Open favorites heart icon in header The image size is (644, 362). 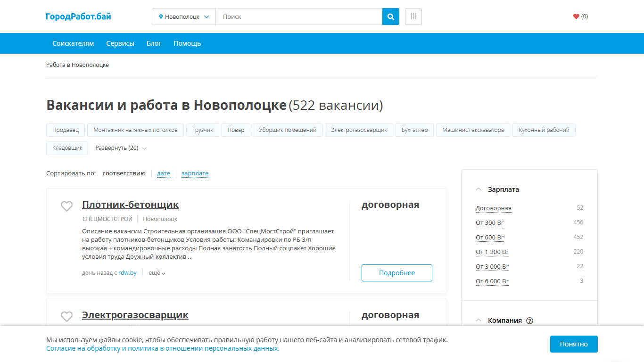576,16
